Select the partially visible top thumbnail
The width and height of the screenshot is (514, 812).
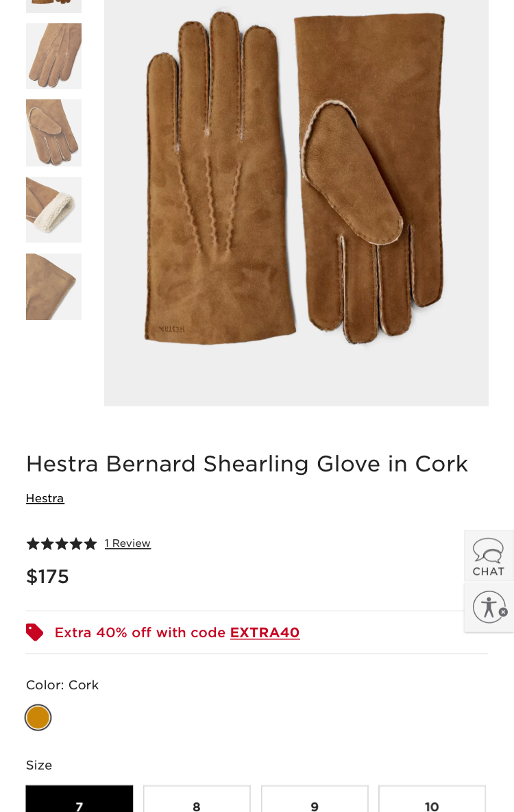coord(53,5)
